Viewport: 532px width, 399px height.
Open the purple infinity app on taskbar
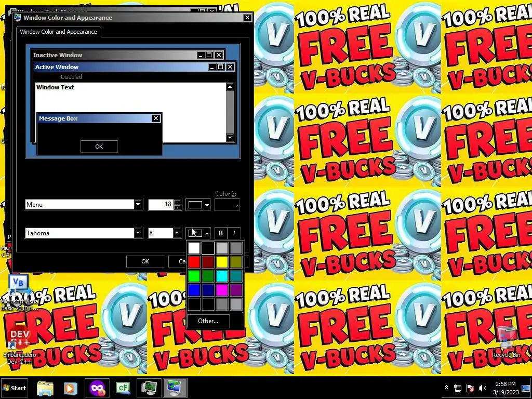click(97, 388)
